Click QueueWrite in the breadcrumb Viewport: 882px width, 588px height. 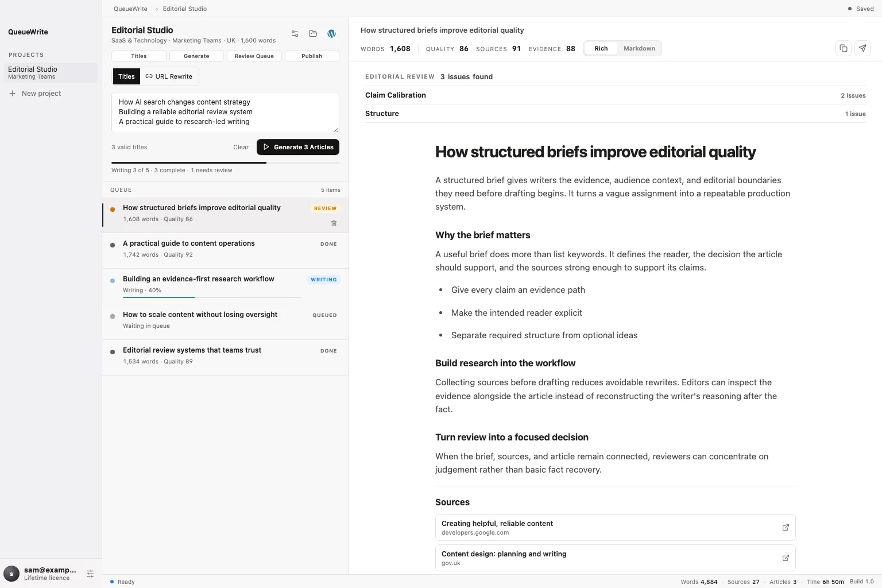pyautogui.click(x=130, y=9)
